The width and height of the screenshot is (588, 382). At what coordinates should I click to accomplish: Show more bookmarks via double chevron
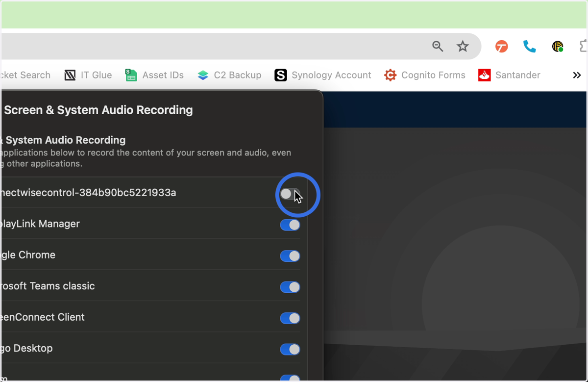[x=577, y=75]
